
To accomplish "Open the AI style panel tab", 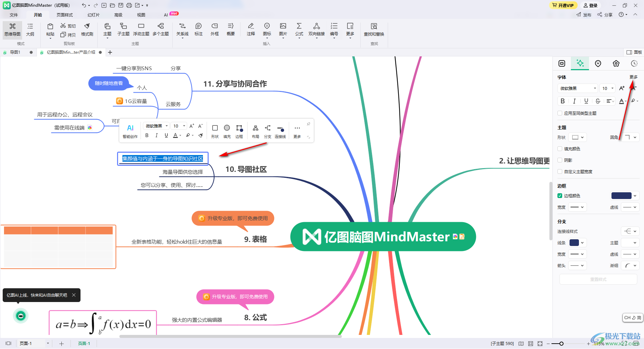I will click(x=580, y=63).
